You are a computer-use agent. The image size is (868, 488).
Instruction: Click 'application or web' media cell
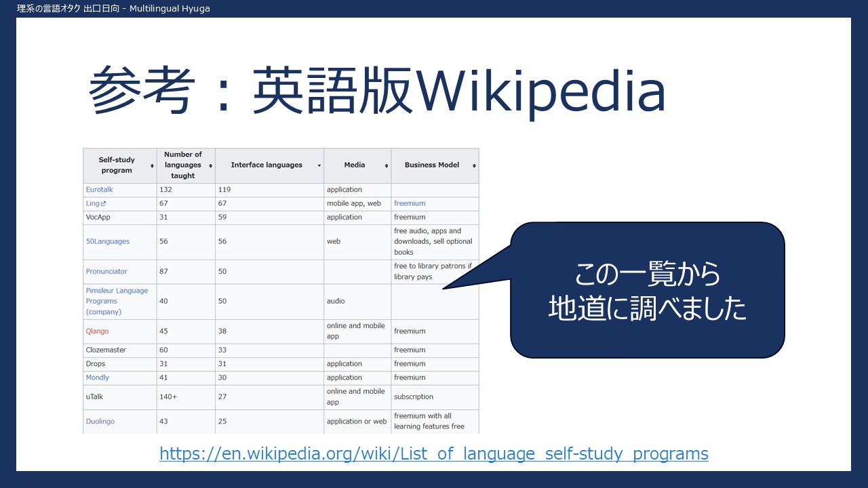(x=357, y=421)
